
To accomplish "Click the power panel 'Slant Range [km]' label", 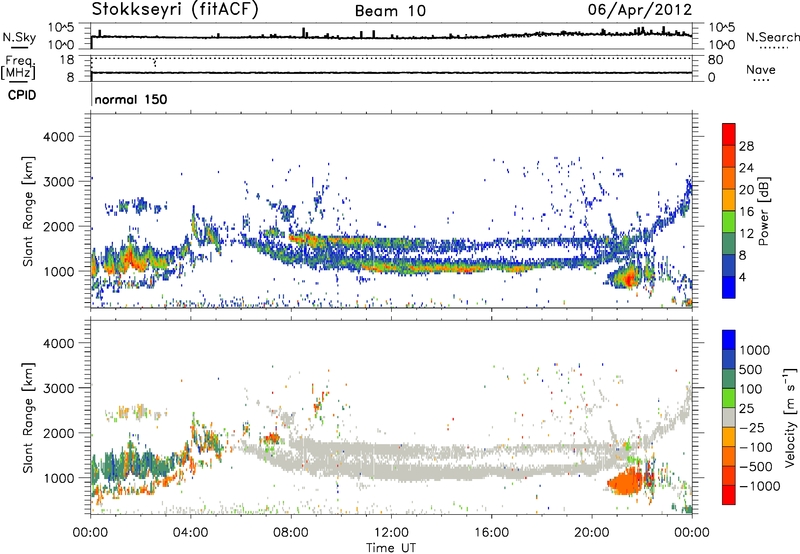I will (28, 211).
